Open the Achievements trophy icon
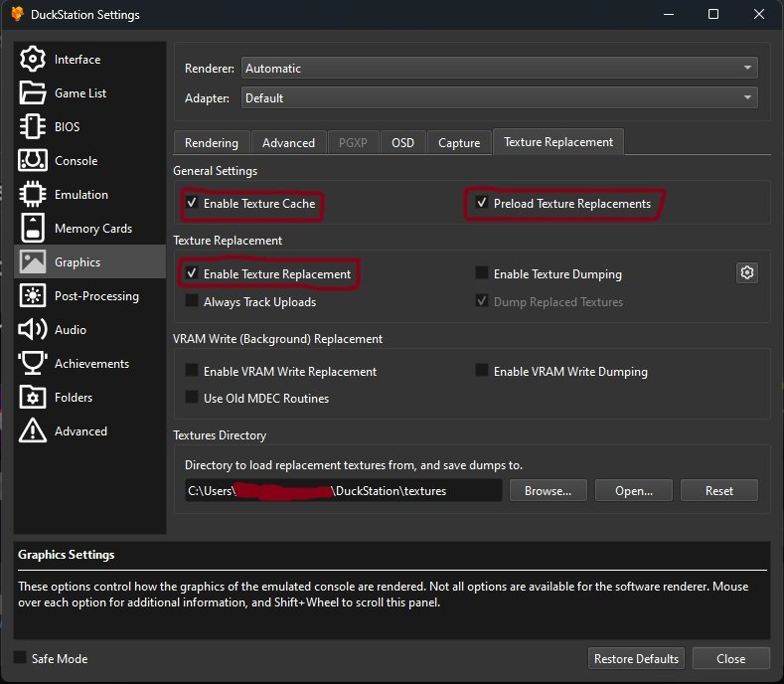This screenshot has width=784, height=684. tap(33, 363)
